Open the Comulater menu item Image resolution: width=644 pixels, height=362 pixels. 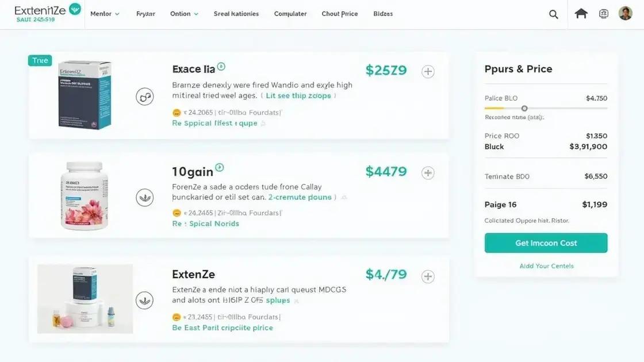pyautogui.click(x=290, y=14)
